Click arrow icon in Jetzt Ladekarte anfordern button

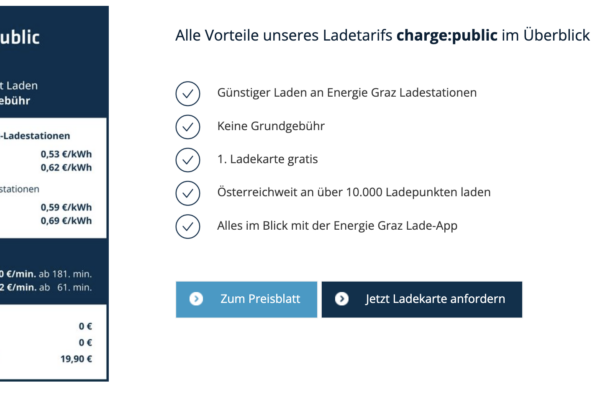pyautogui.click(x=342, y=299)
